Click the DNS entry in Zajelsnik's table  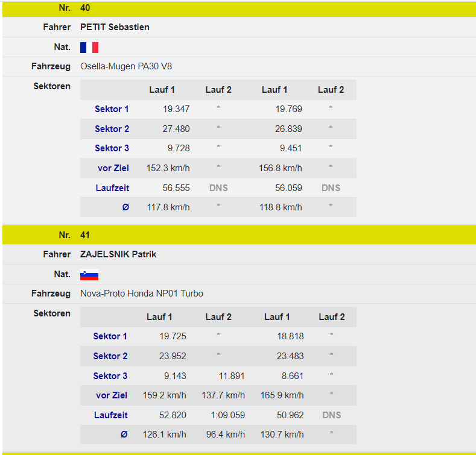[x=331, y=415]
